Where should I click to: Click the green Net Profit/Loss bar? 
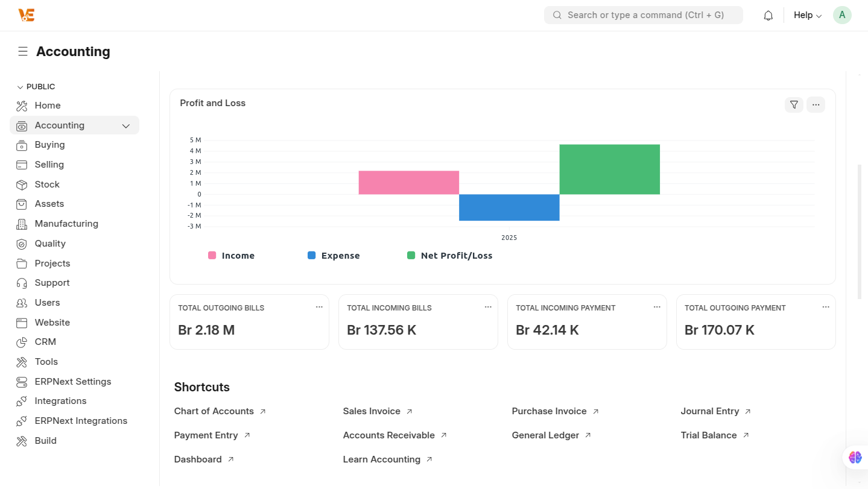pos(610,169)
